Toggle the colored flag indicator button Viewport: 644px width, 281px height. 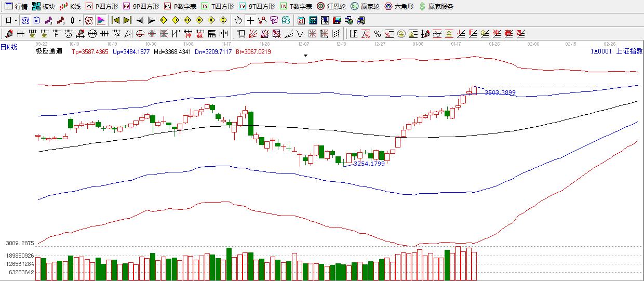pos(101,20)
